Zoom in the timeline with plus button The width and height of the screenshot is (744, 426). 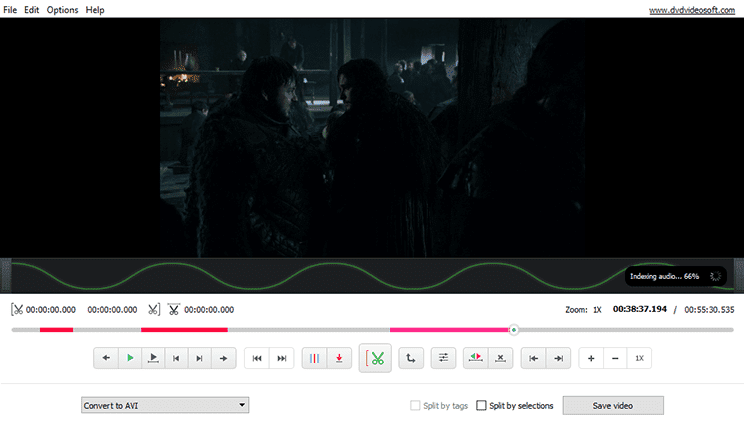(591, 358)
